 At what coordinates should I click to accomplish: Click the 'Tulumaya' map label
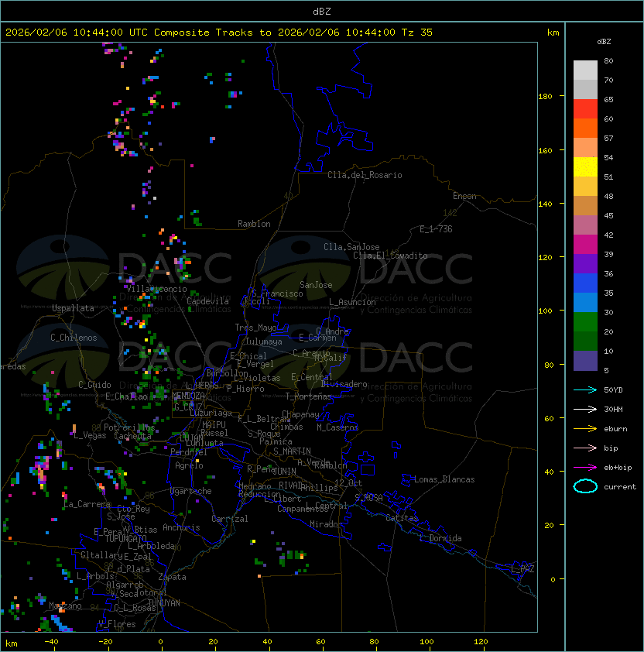click(264, 341)
